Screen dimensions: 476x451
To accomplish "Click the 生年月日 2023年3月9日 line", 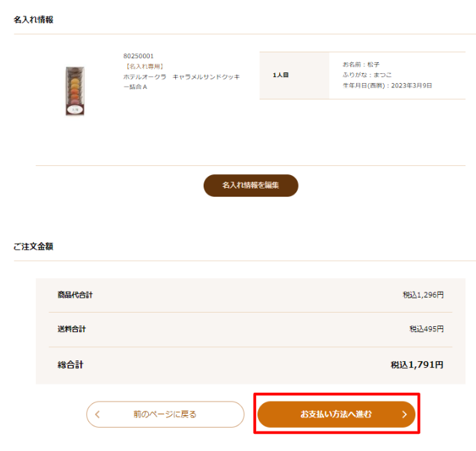I will pos(388,85).
